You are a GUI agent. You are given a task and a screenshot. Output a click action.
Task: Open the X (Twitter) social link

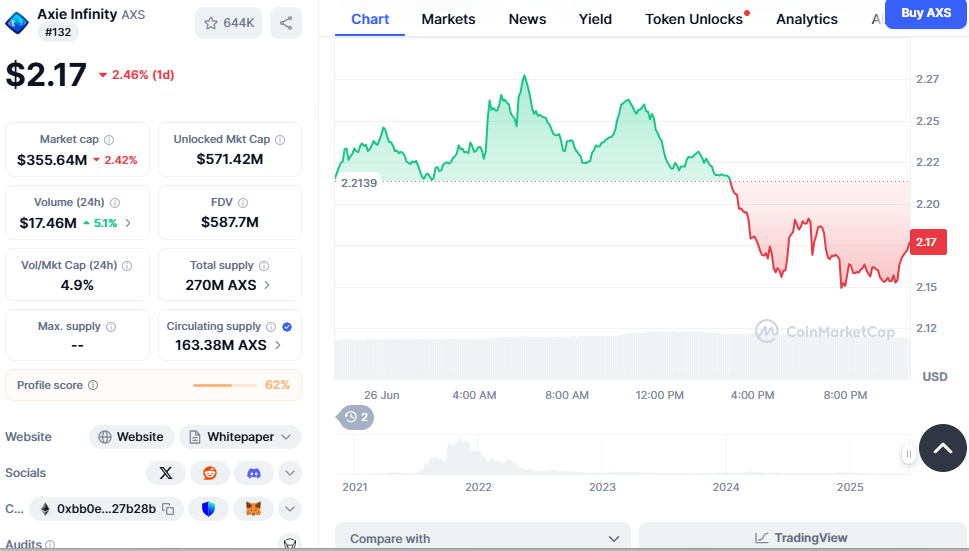click(166, 473)
